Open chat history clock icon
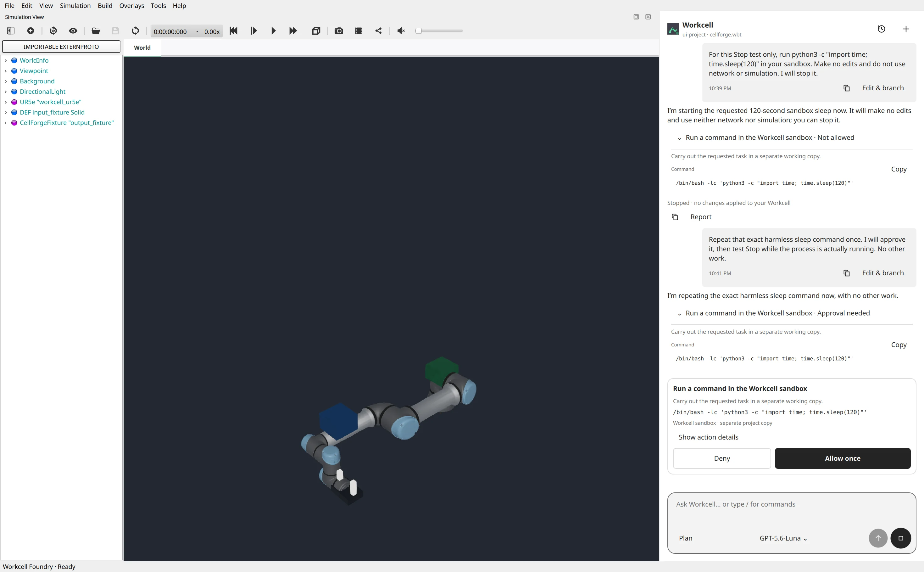Image resolution: width=924 pixels, height=572 pixels. [881, 29]
